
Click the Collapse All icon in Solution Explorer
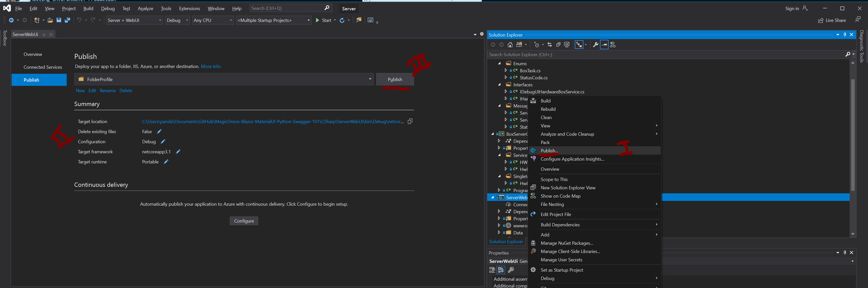tap(558, 45)
